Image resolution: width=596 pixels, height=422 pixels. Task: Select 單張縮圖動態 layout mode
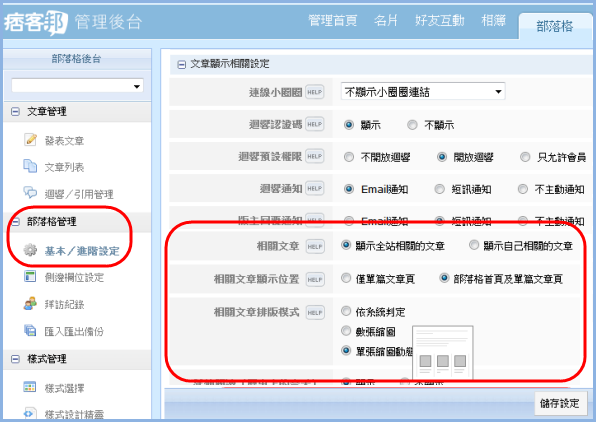[346, 351]
